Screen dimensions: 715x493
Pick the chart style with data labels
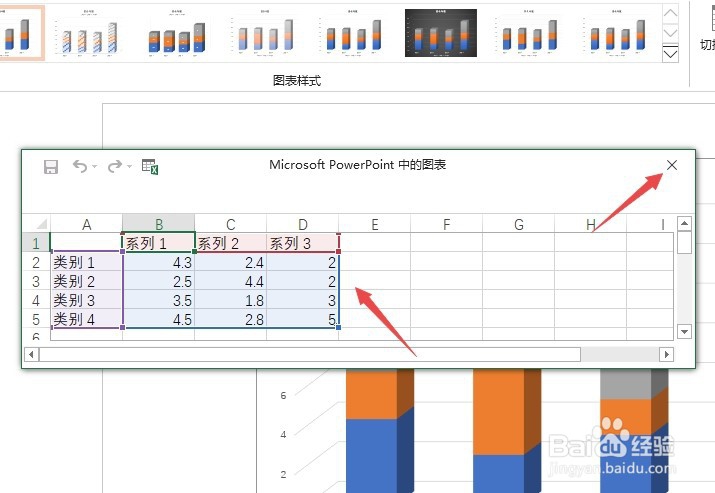pos(177,33)
